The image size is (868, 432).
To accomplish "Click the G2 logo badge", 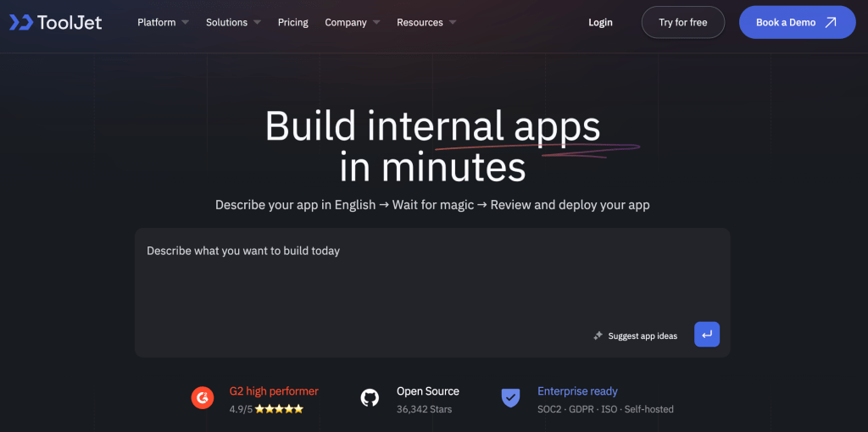I will pyautogui.click(x=203, y=397).
